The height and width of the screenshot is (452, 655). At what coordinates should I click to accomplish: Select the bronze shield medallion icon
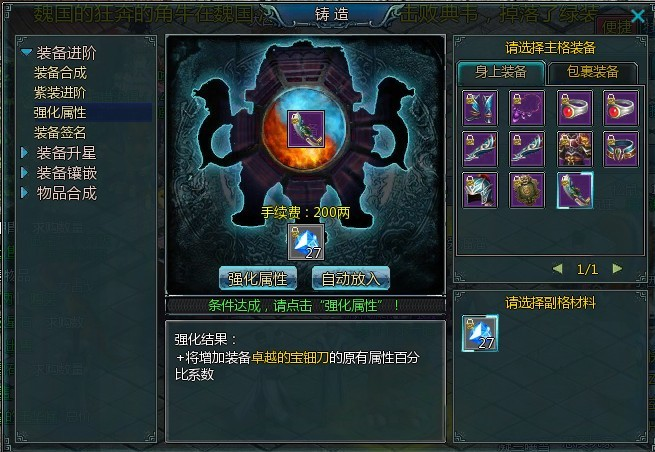(527, 190)
